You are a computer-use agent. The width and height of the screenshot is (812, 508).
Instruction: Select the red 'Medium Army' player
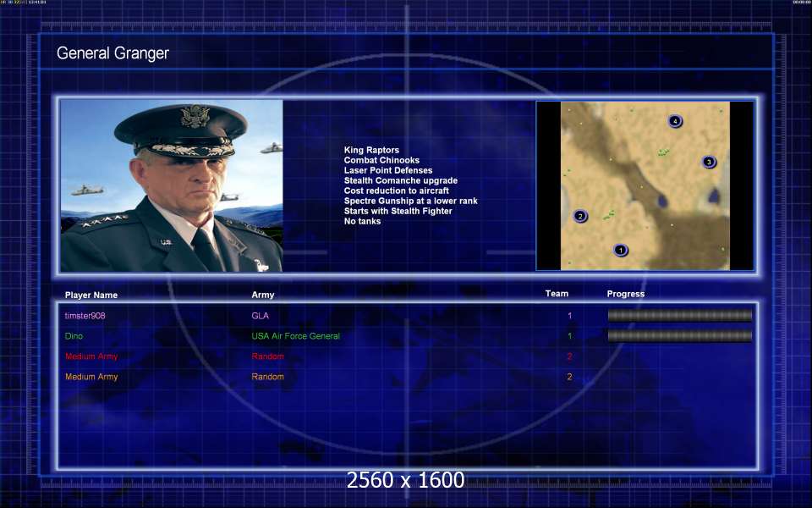point(91,356)
